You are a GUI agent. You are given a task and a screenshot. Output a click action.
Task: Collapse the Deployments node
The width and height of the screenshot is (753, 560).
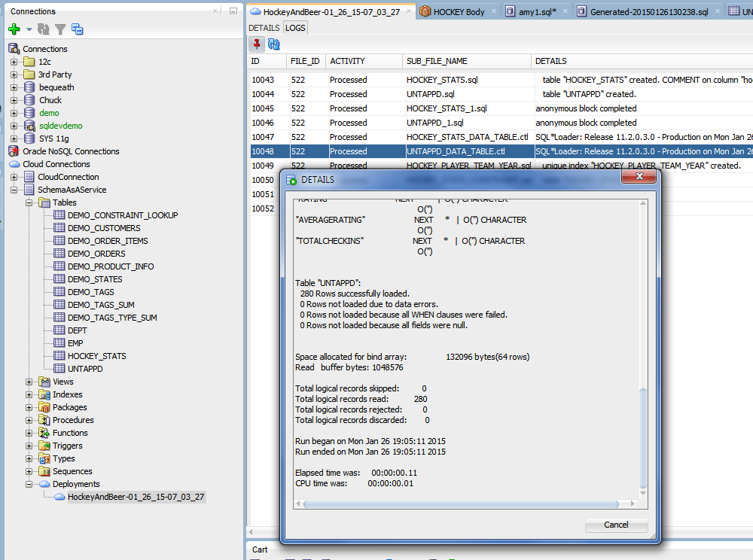click(x=29, y=484)
